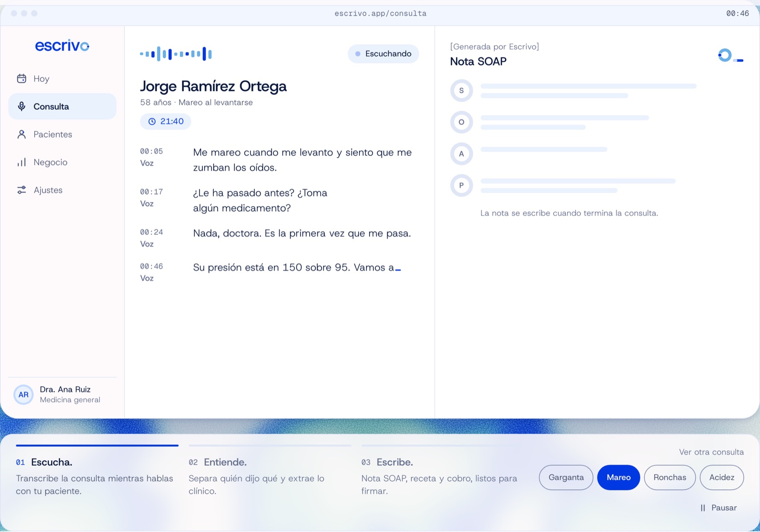Click the audio waveform indicator
This screenshot has height=532, width=760.
point(176,54)
